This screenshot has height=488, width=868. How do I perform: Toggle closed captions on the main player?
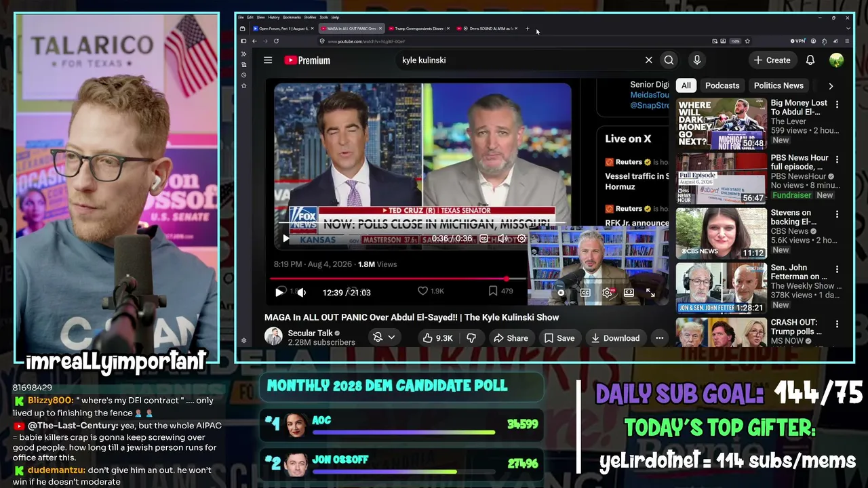[585, 293]
